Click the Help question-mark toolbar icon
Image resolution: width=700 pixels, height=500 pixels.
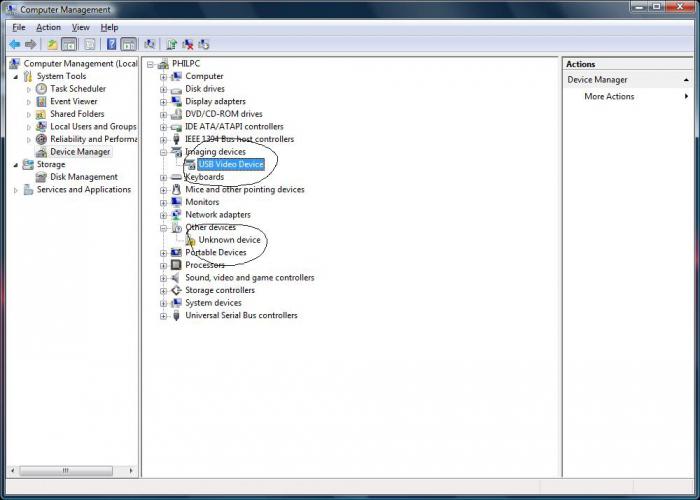tap(112, 44)
